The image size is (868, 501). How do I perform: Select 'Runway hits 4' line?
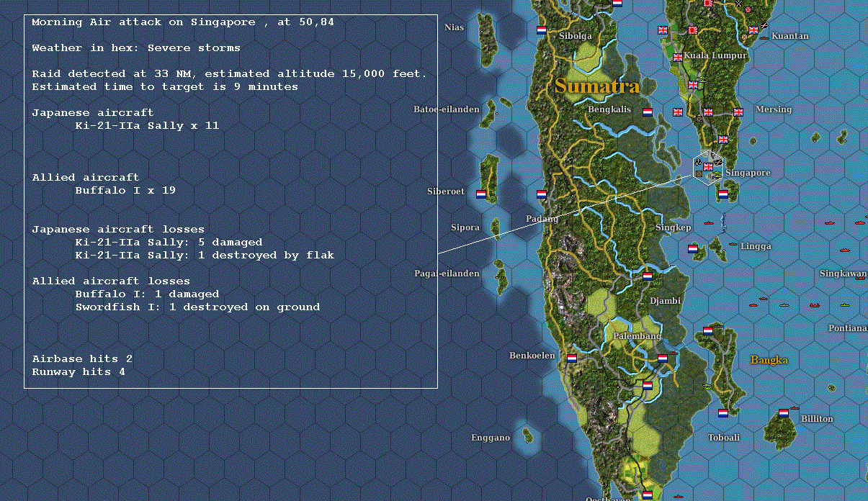(x=79, y=372)
